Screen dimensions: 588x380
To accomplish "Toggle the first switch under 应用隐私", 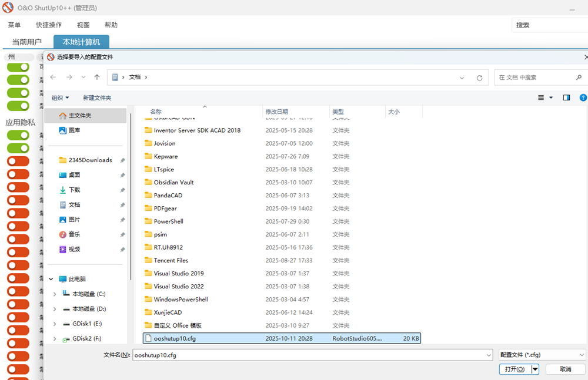I will point(18,135).
